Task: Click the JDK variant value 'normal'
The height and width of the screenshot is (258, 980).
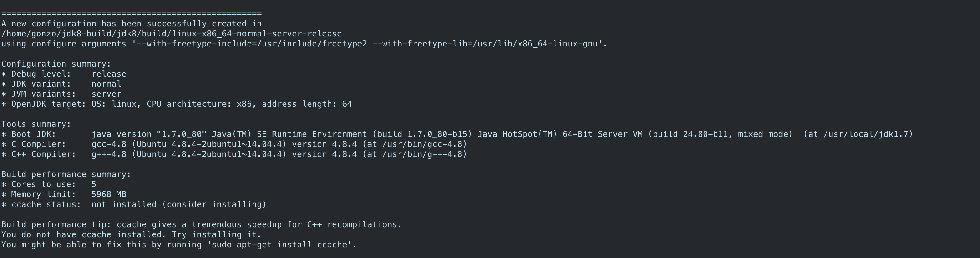Action: tap(107, 84)
